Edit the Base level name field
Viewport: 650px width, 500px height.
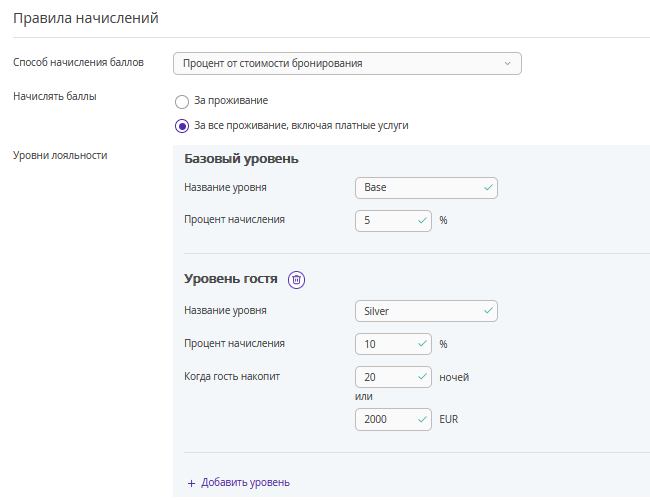coord(426,188)
